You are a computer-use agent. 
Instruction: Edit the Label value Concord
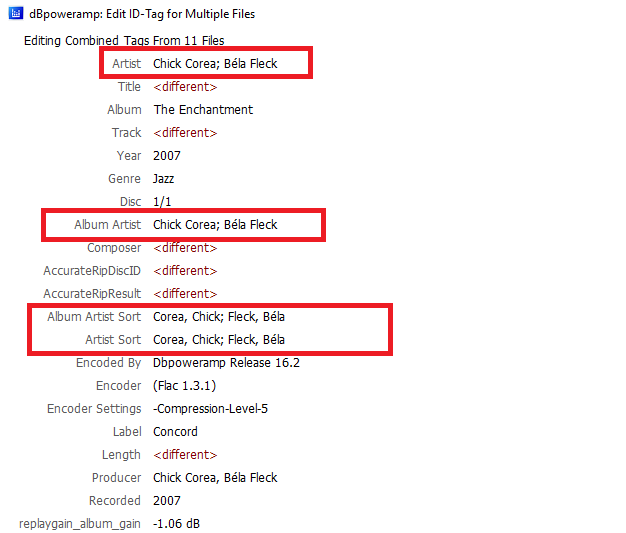(175, 432)
